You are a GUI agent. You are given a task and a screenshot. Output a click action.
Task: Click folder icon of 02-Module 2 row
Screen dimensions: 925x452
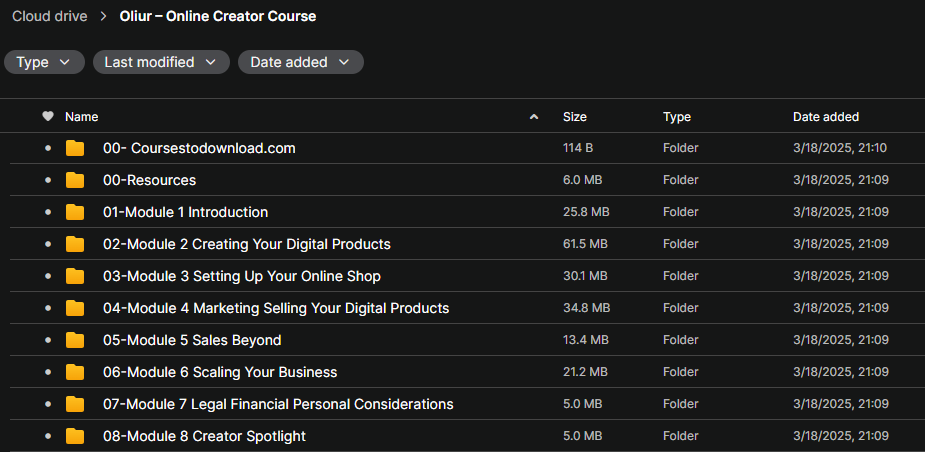coord(75,244)
